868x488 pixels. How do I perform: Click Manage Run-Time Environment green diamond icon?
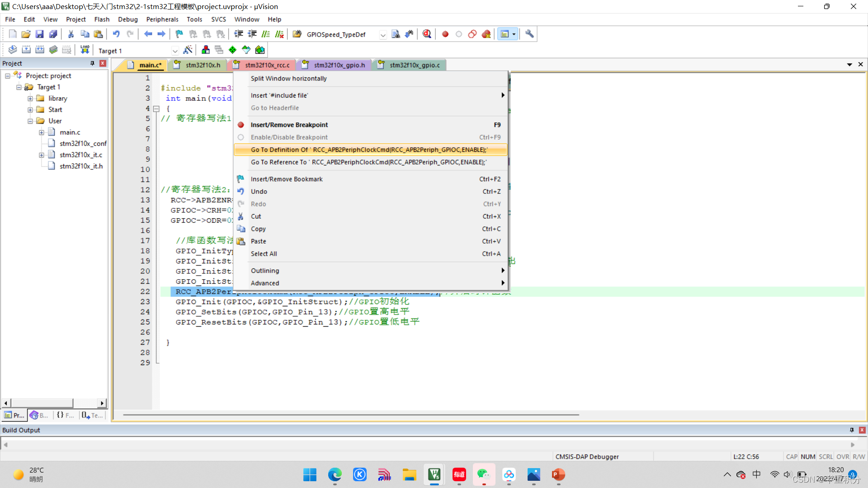(232, 50)
